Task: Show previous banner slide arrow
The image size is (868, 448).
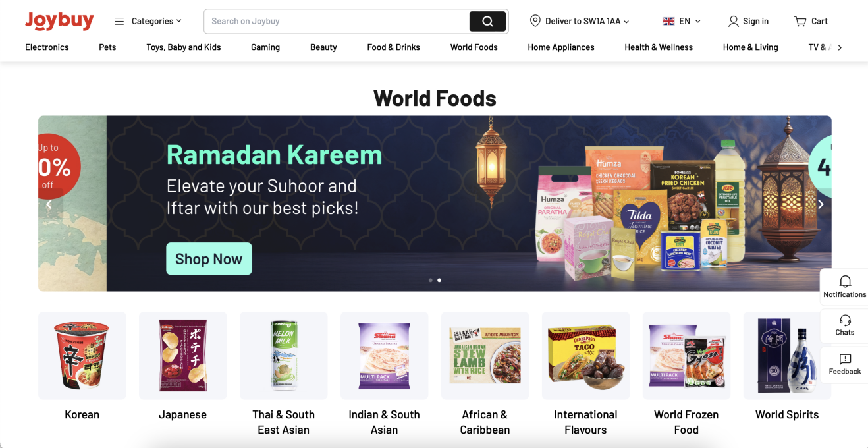Action: (x=49, y=204)
